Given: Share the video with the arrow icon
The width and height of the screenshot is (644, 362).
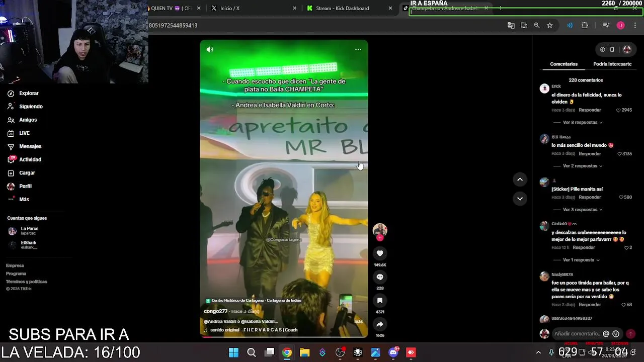Looking at the screenshot, I should coord(380,324).
